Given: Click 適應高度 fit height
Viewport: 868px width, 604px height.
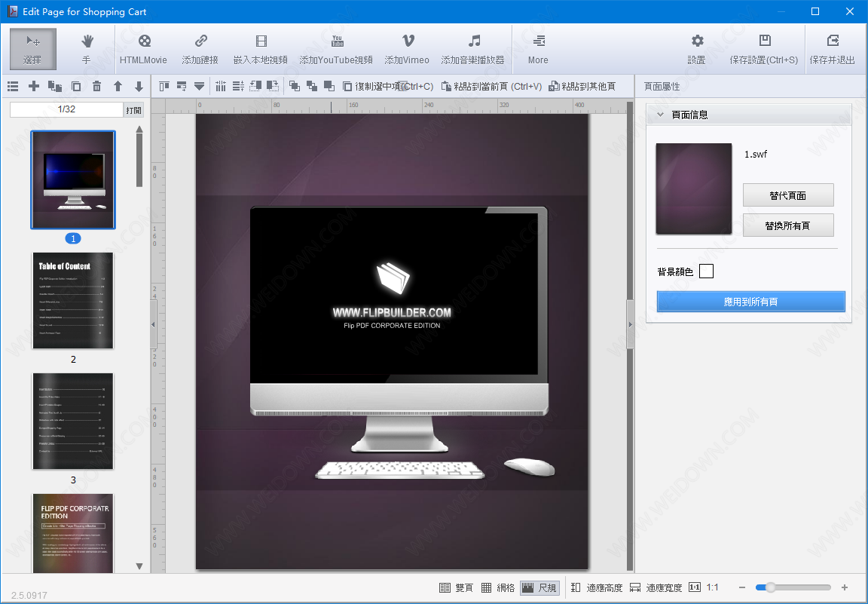Looking at the screenshot, I should point(597,588).
